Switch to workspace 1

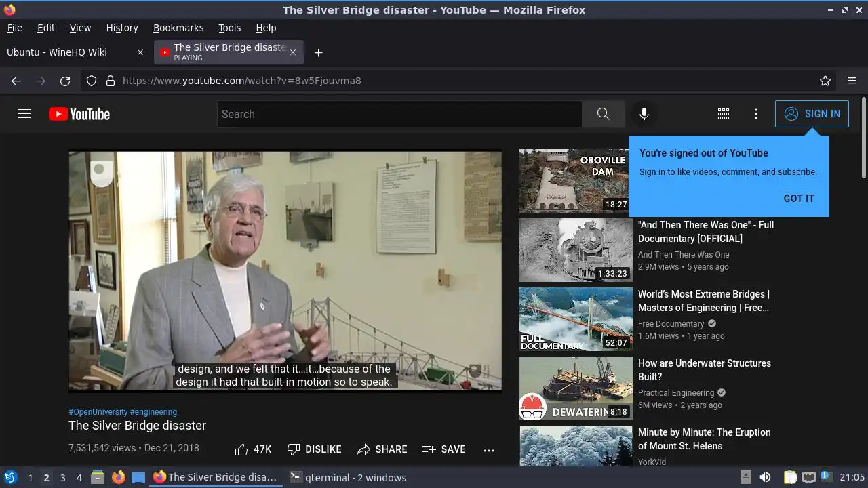(30, 478)
